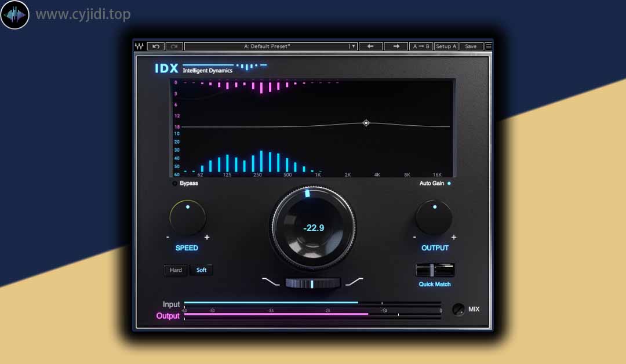Undo the last change with the undo arrow
The image size is (626, 364).
click(156, 46)
